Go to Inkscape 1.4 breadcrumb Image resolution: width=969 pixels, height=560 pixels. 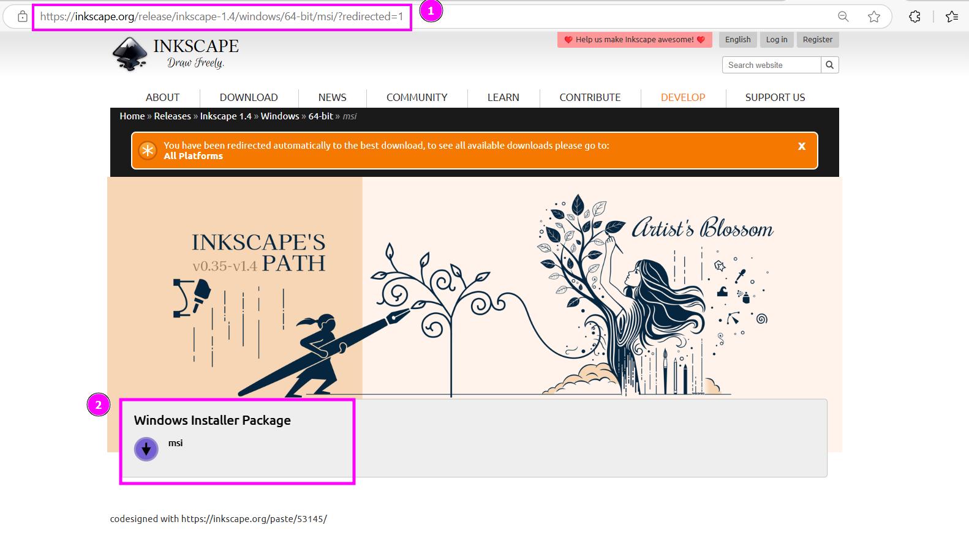(225, 116)
